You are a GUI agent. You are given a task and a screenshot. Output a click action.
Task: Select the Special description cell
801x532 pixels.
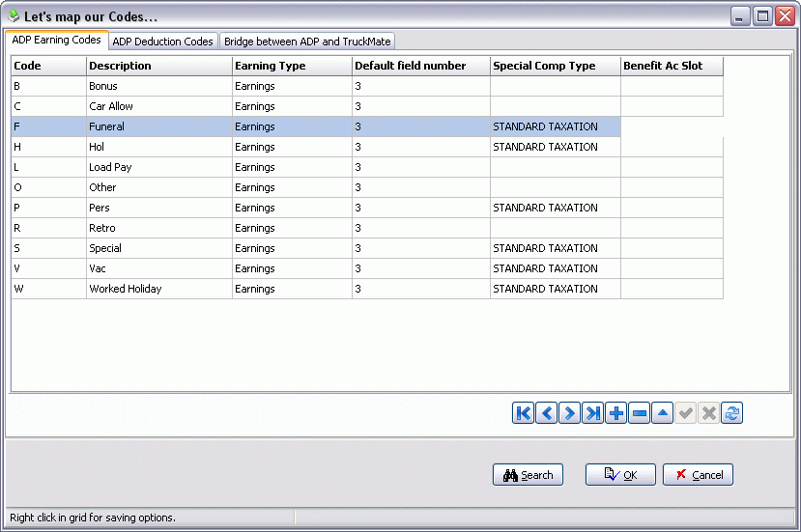tap(159, 248)
